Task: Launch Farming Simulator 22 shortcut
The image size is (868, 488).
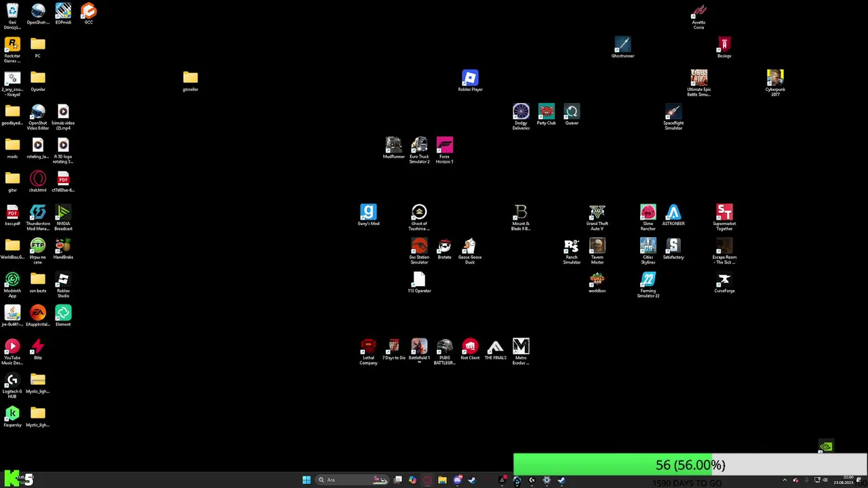Action: [648, 285]
